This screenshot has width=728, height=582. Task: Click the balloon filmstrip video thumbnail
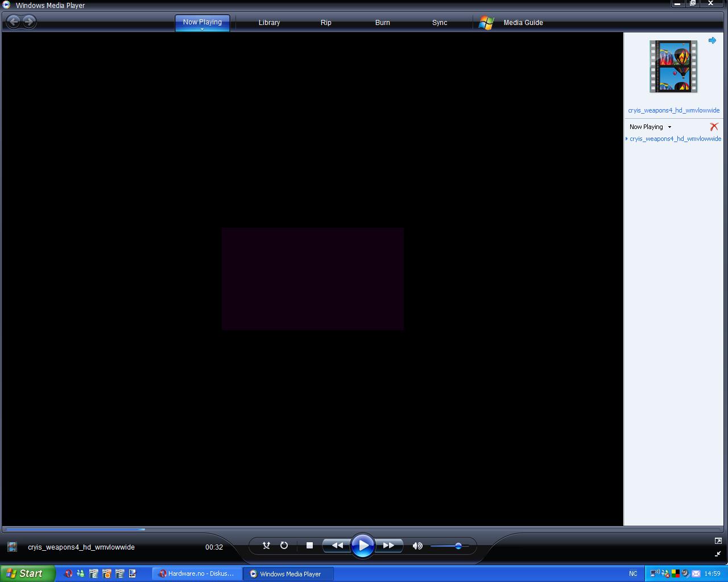pyautogui.click(x=673, y=66)
